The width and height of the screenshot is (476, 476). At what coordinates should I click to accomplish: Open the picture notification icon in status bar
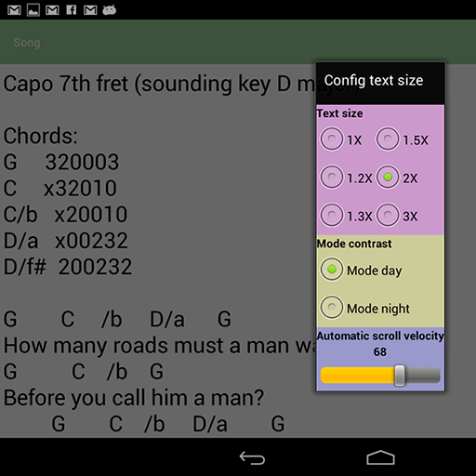33,10
